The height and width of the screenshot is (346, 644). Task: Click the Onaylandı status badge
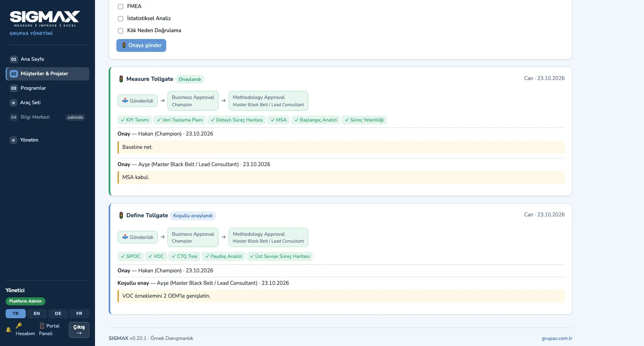190,79
